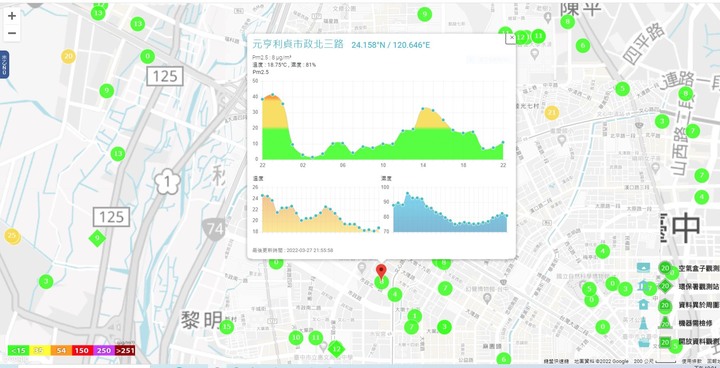
Task: Toggle the cone layer icon beside 機器需檢修
Action: pos(643,323)
